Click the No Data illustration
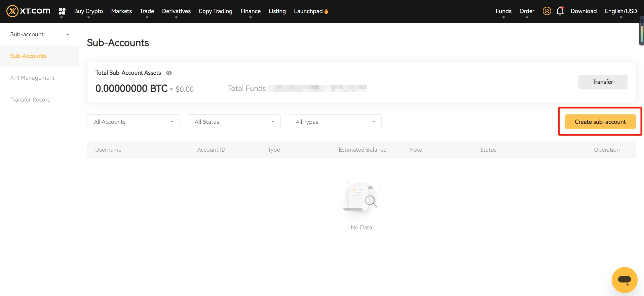 362,198
